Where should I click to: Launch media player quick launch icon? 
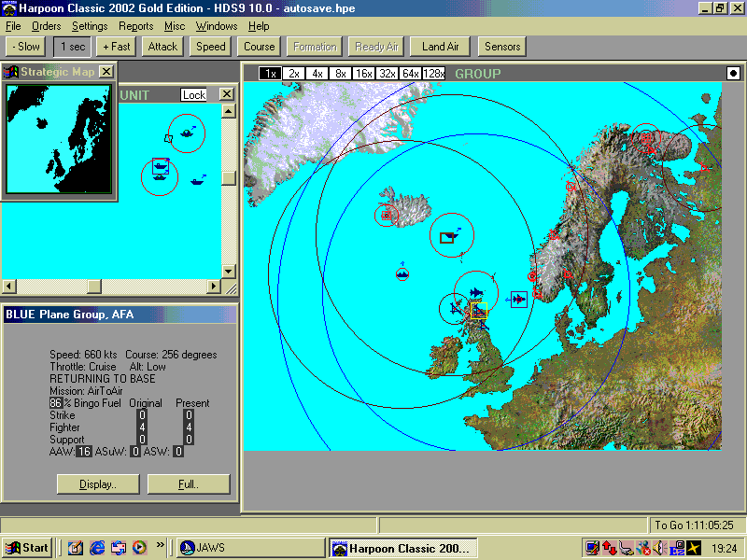139,548
